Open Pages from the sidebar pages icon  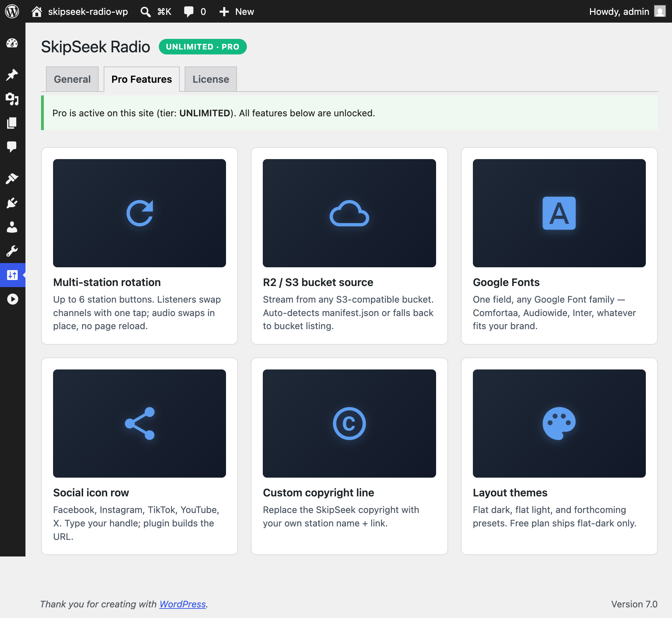(12, 123)
